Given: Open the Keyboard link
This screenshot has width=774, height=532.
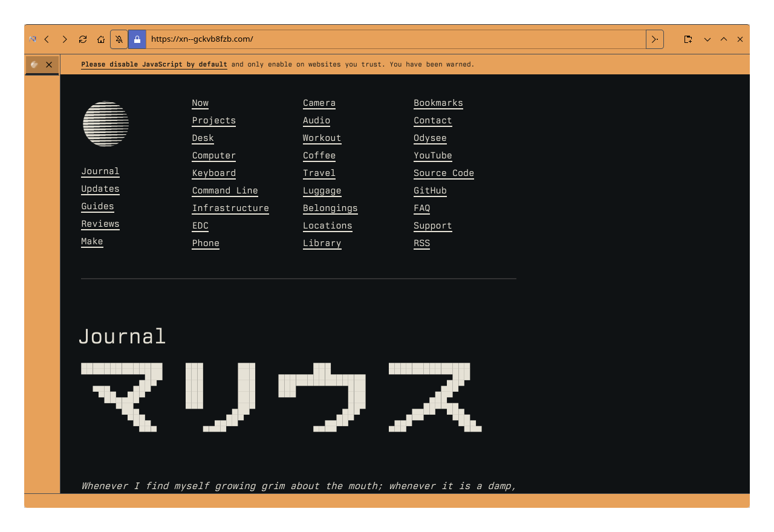Looking at the screenshot, I should click(x=214, y=174).
